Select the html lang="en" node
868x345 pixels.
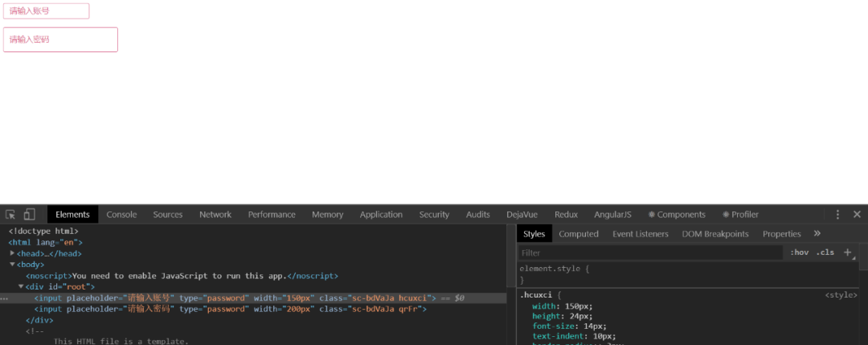pyautogui.click(x=45, y=242)
